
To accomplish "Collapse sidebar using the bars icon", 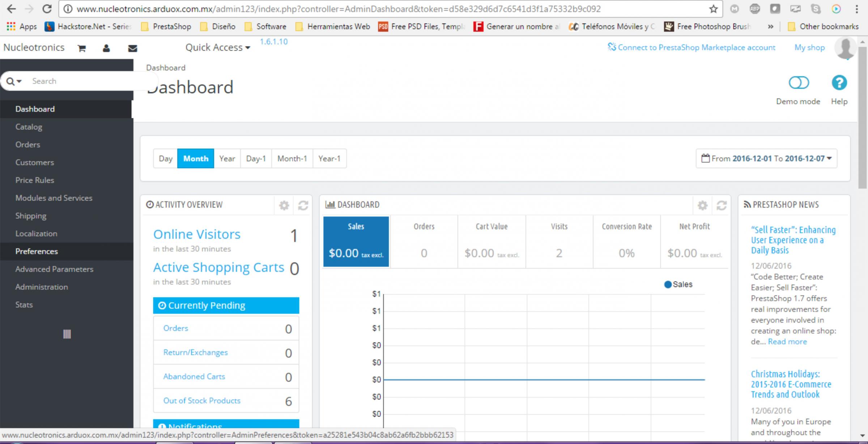I will click(67, 334).
